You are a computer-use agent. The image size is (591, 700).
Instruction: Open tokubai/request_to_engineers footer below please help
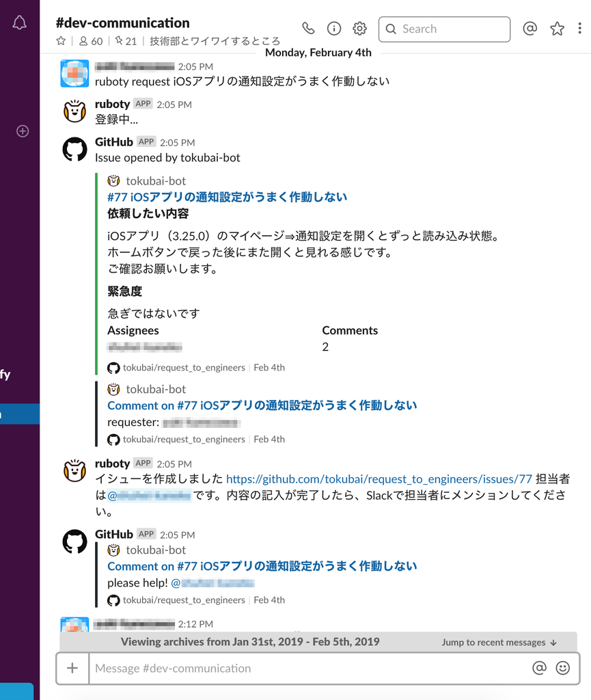tap(184, 600)
